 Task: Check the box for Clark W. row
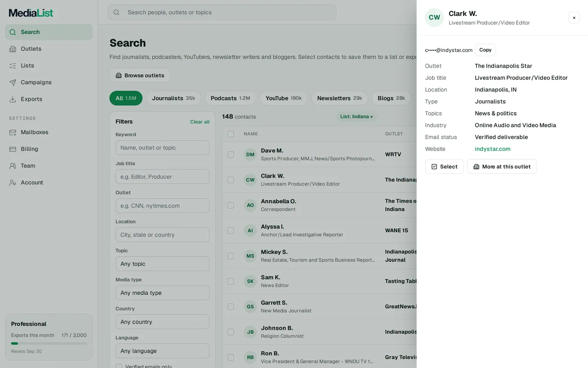click(x=231, y=180)
